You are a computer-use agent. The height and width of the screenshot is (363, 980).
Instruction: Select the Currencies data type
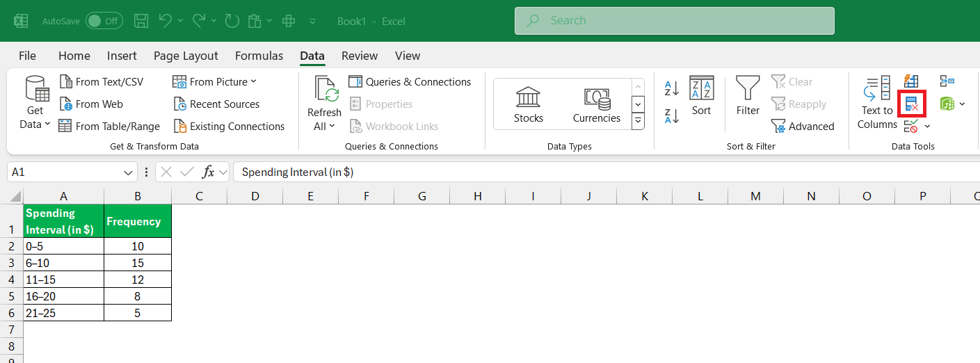point(596,105)
